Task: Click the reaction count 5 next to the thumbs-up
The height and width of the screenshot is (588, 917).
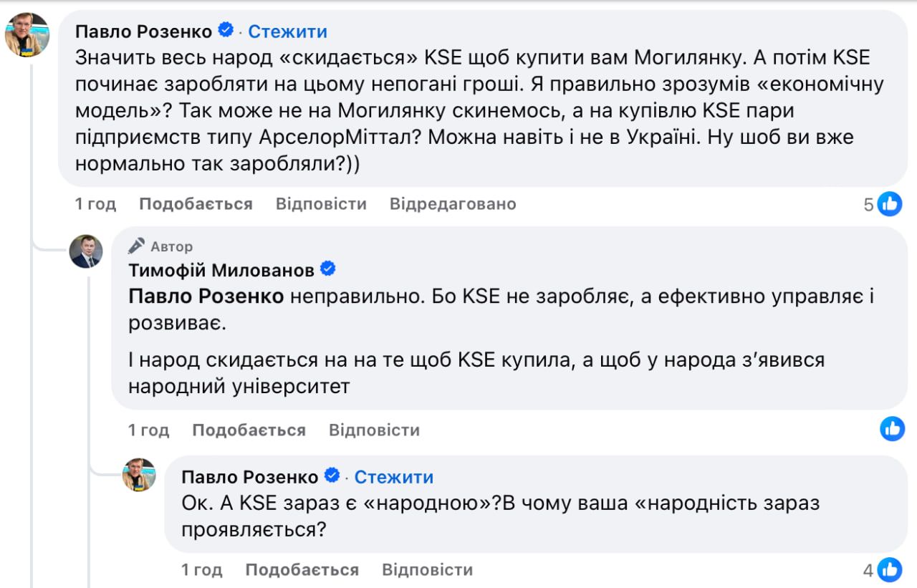Action: (868, 203)
